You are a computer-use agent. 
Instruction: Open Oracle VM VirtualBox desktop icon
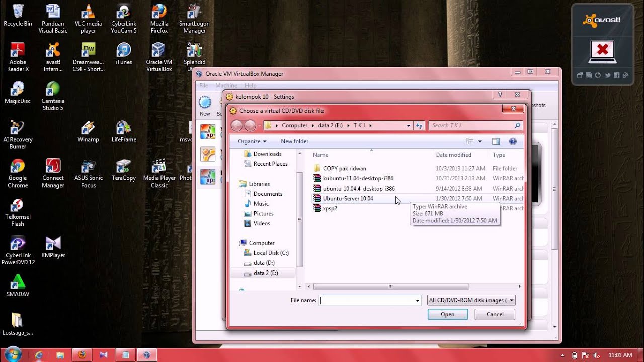(x=159, y=57)
